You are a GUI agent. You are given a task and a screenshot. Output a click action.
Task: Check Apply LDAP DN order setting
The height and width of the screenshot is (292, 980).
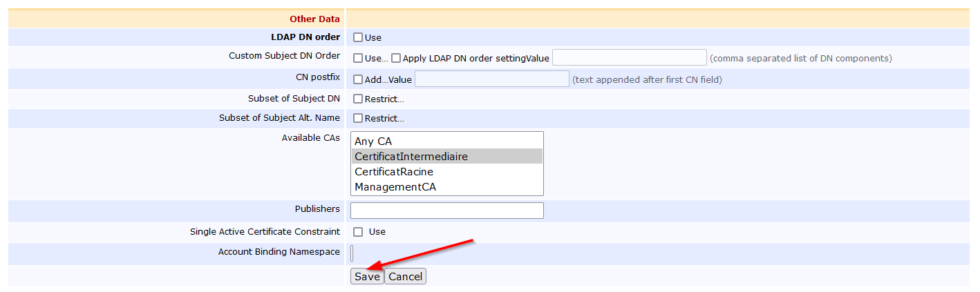396,59
